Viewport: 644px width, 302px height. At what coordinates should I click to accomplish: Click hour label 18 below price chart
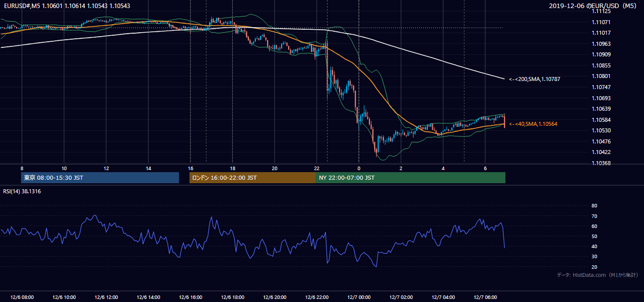tap(232, 168)
